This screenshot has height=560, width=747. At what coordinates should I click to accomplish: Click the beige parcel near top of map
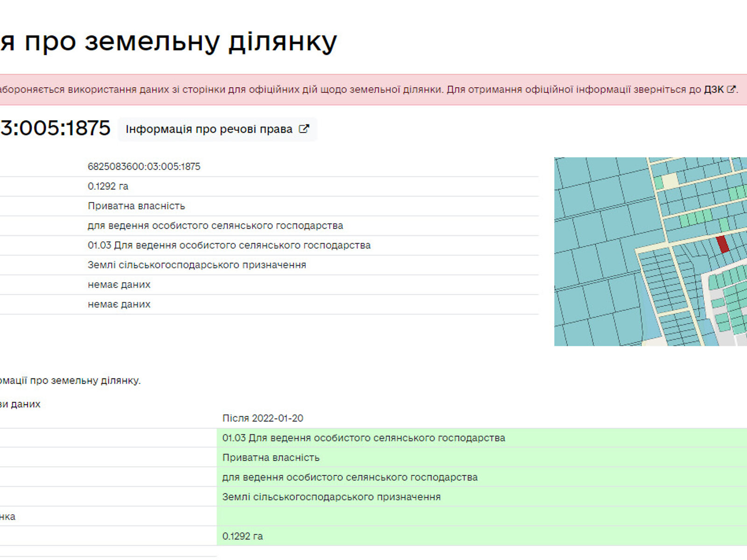click(x=670, y=181)
